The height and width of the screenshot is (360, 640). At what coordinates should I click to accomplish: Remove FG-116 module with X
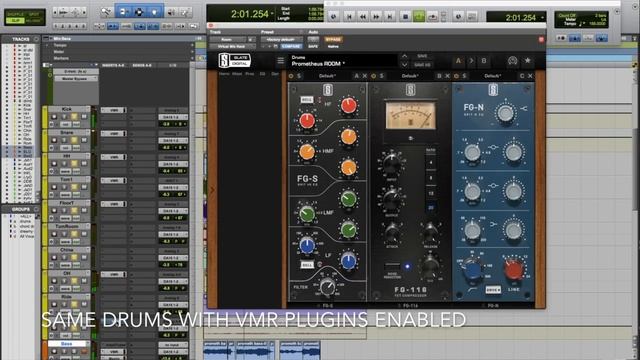(447, 76)
